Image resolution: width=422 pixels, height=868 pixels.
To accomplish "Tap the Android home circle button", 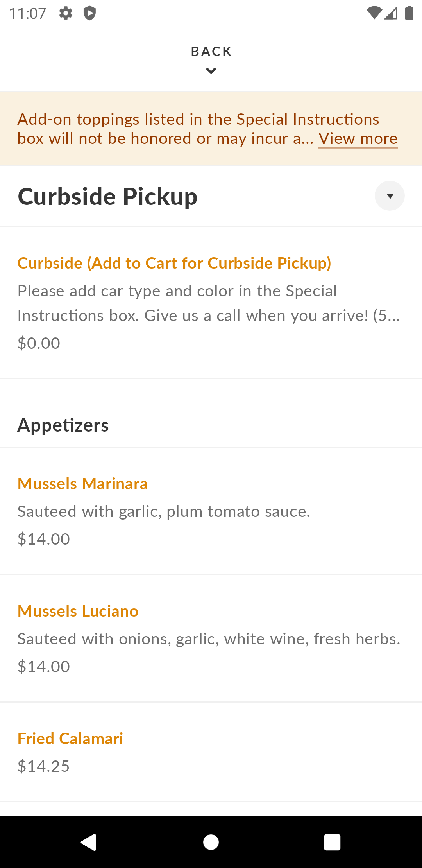I will [211, 842].
